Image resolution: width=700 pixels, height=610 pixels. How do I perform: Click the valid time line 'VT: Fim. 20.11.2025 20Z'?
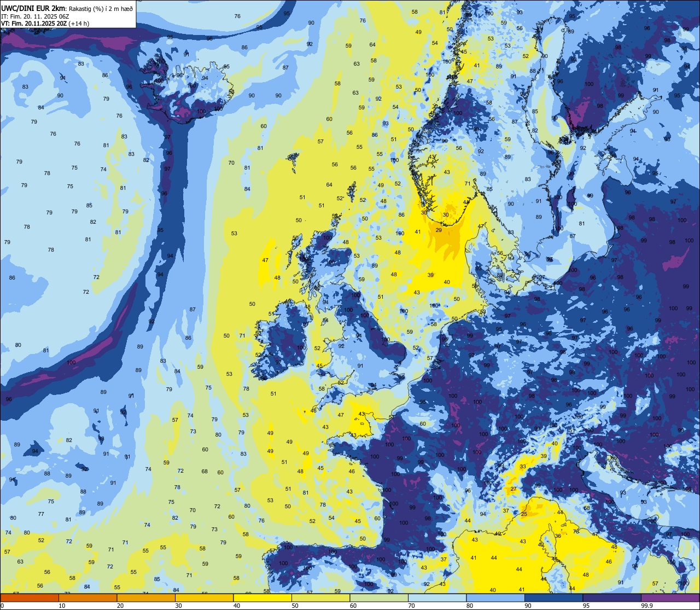tap(33, 24)
